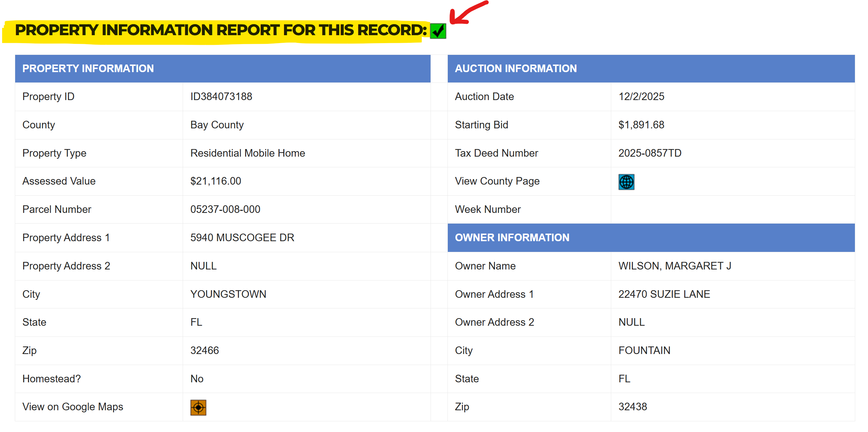This screenshot has height=432, width=868.
Task: Click the green checkmark beside report title
Action: [438, 31]
